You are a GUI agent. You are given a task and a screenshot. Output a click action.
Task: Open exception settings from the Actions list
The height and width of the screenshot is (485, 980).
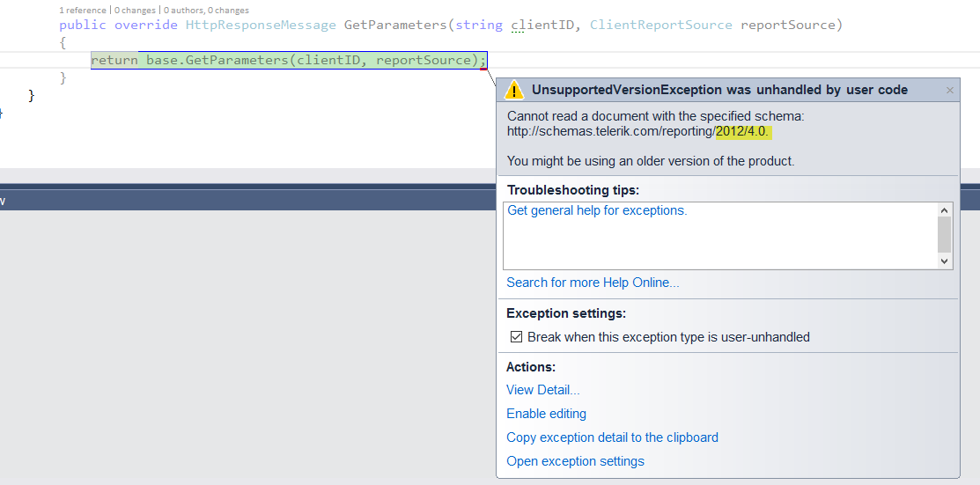click(575, 461)
